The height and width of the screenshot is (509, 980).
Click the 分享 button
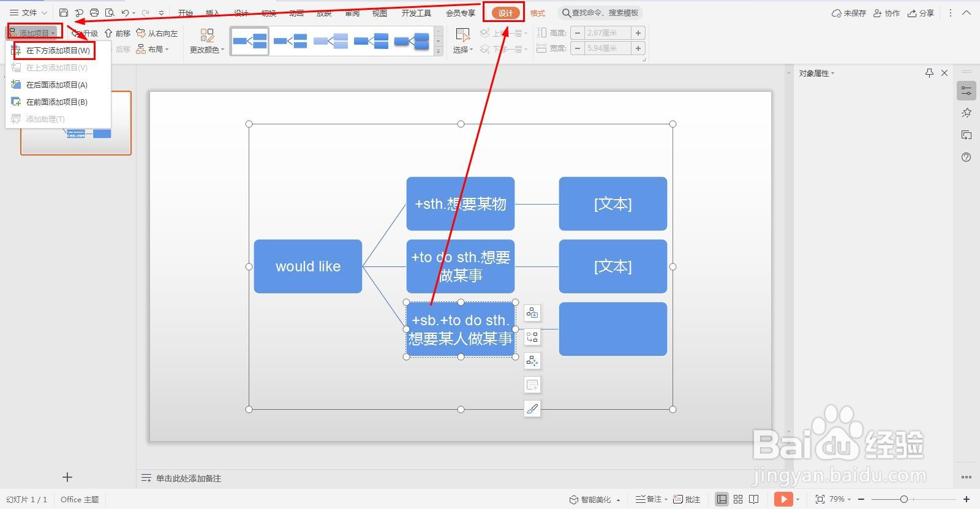click(921, 13)
